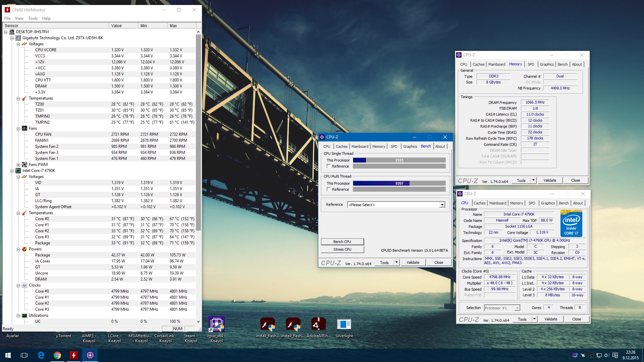Click the Intel Core i7 4790K chip icon

pyautogui.click(x=18, y=171)
